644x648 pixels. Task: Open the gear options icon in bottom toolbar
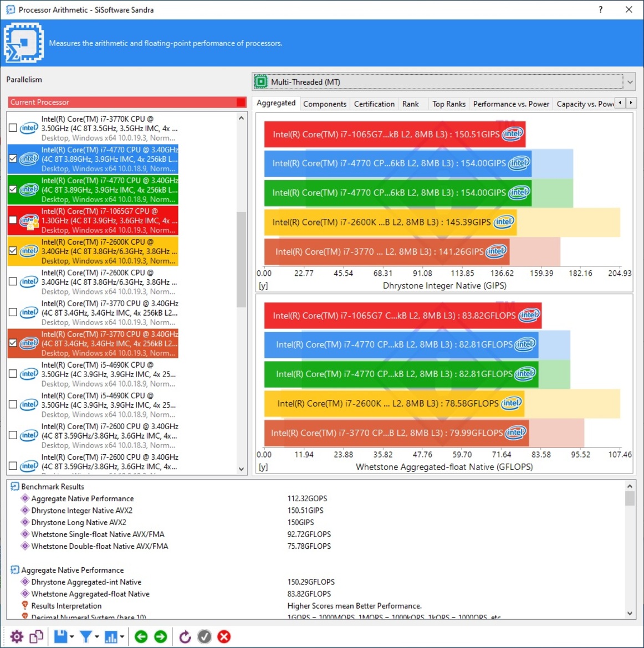pyautogui.click(x=17, y=636)
